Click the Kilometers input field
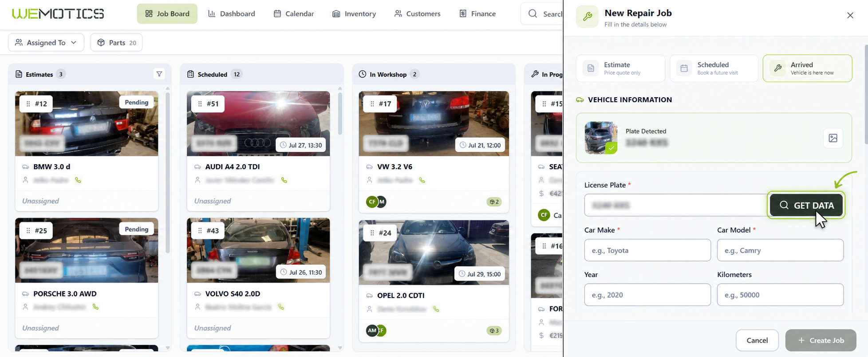 click(780, 295)
